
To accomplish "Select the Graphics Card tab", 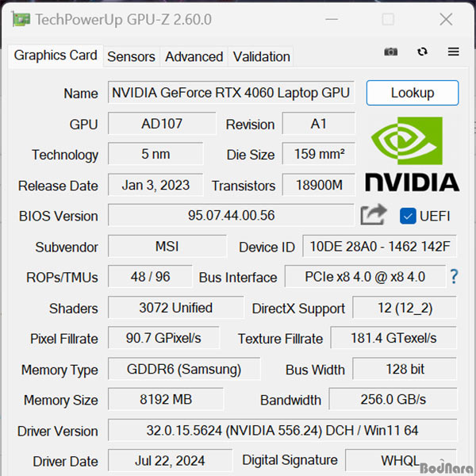I will (56, 56).
